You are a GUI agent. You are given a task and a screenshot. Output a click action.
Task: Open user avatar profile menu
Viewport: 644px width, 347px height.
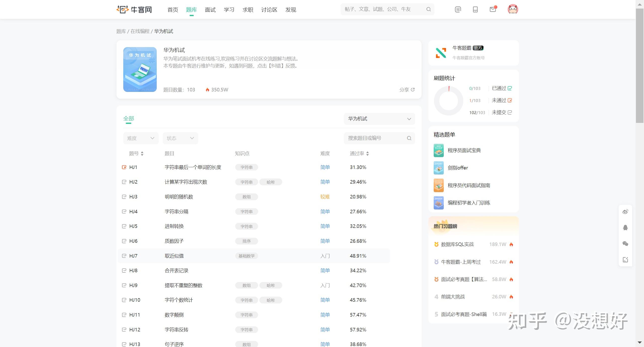[513, 9]
